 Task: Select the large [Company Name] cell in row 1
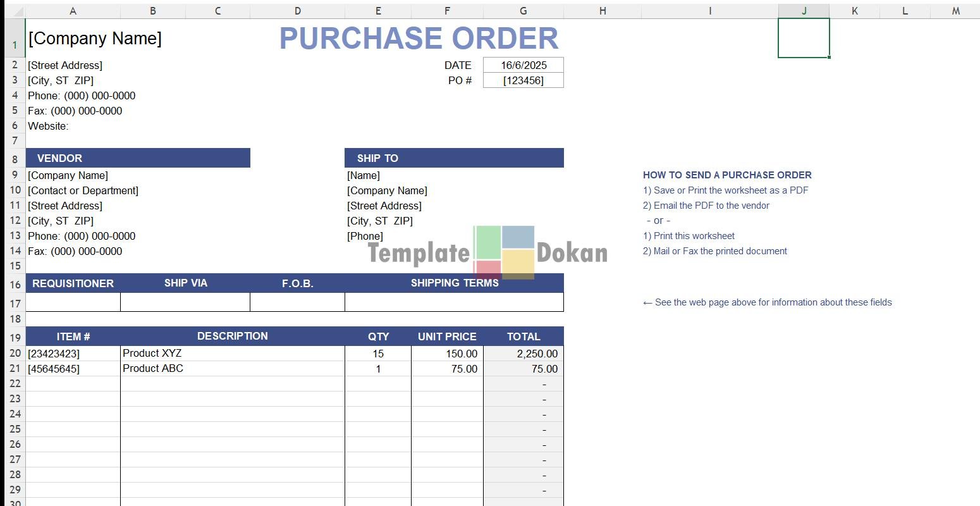[x=95, y=39]
